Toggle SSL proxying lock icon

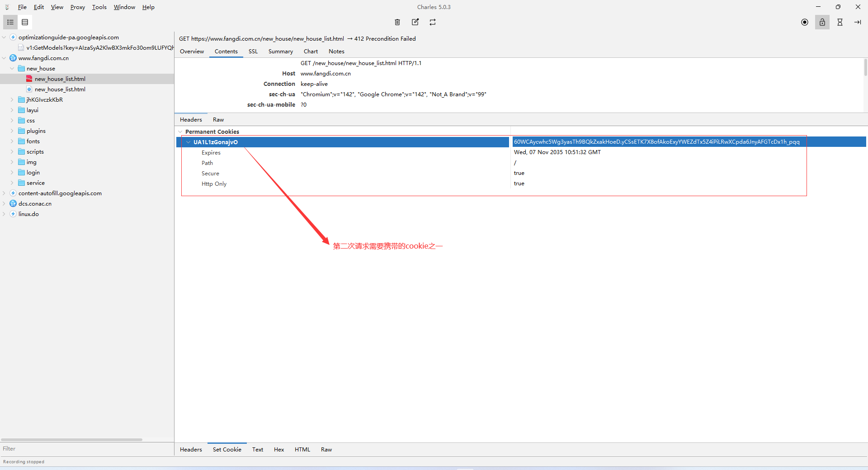point(822,22)
